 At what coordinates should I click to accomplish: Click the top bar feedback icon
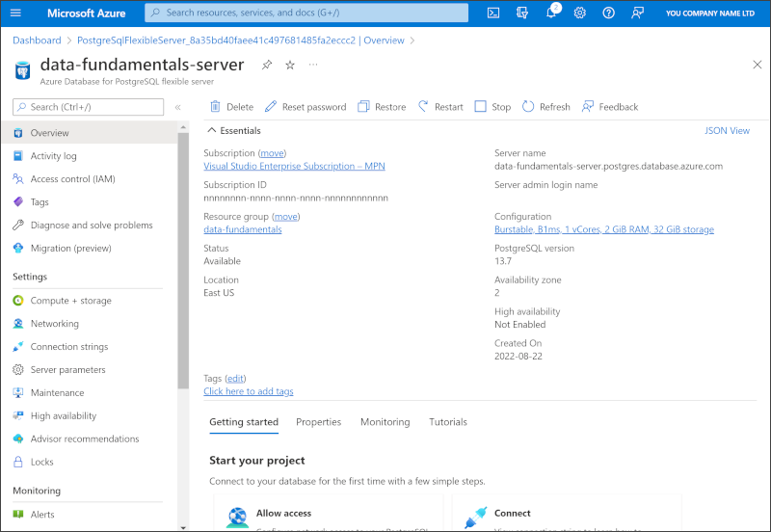pyautogui.click(x=637, y=13)
